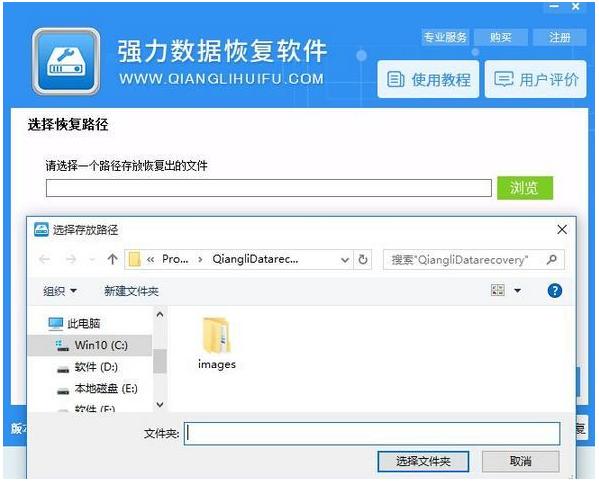Click 新建文件夹 new folder
The image size is (599, 482).
click(x=131, y=291)
